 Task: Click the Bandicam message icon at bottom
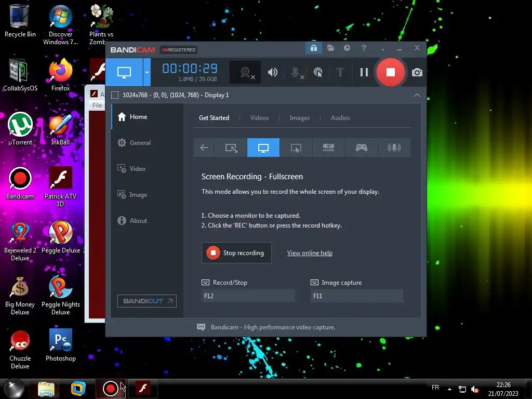[201, 327]
